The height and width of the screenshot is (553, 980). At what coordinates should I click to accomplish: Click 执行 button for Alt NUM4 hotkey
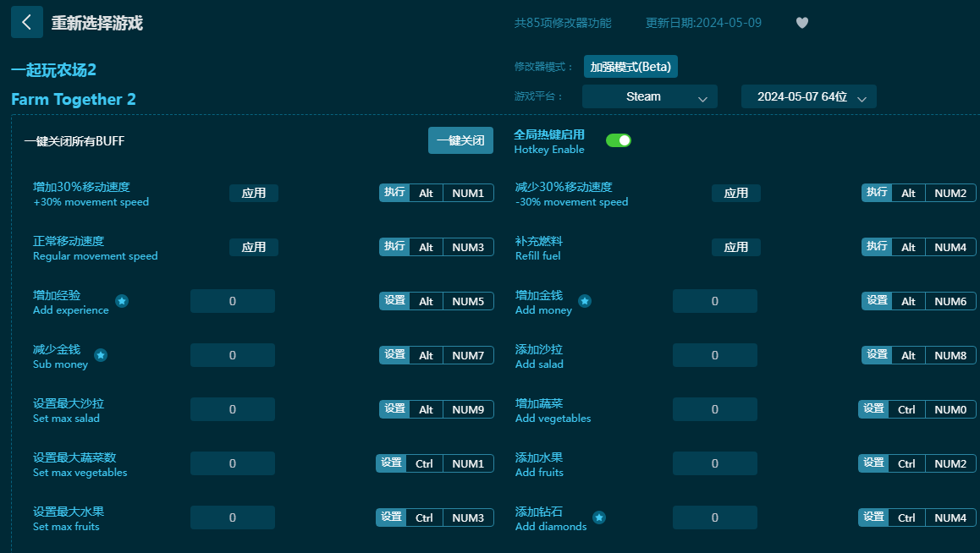pos(877,247)
